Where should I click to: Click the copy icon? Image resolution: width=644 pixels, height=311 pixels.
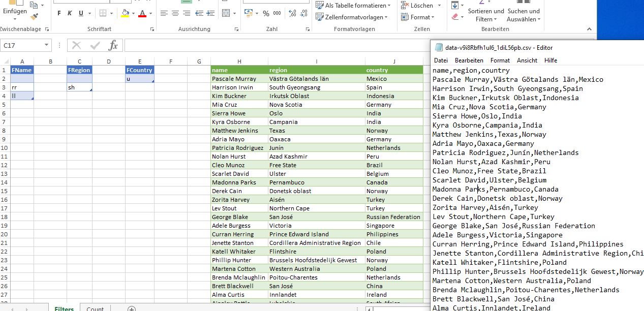coord(34,5)
